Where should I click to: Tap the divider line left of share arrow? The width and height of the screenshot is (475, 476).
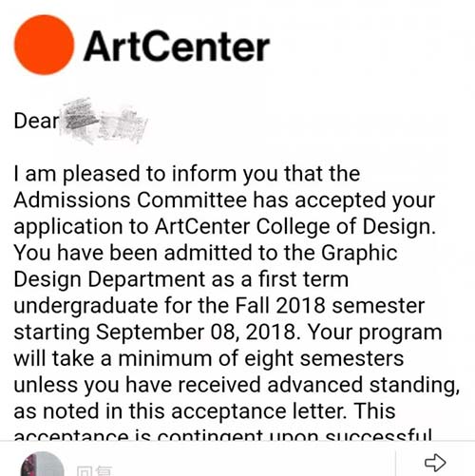[x=396, y=463]
